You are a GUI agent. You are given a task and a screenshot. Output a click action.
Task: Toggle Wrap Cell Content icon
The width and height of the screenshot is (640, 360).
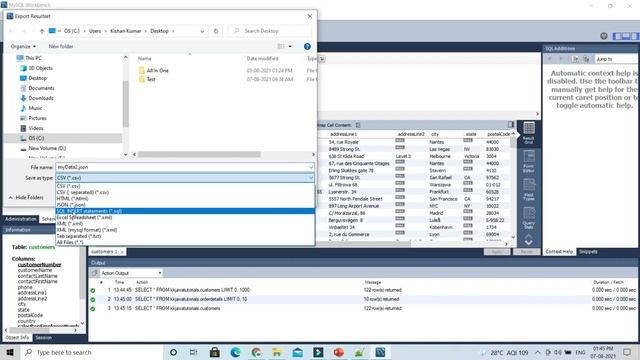click(358, 125)
